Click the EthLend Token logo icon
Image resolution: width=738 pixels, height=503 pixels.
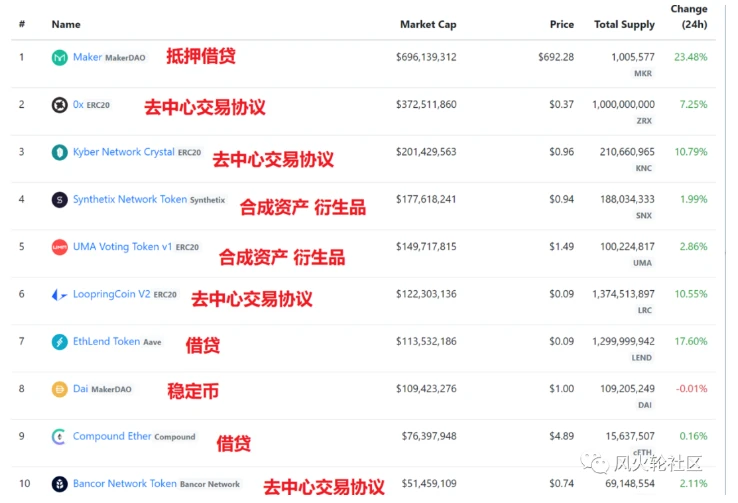[x=59, y=342]
